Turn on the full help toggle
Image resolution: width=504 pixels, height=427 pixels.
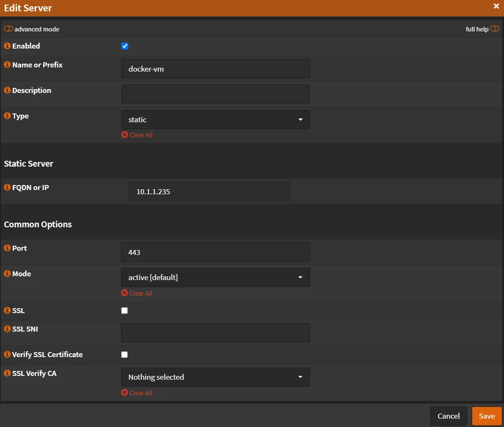click(495, 29)
